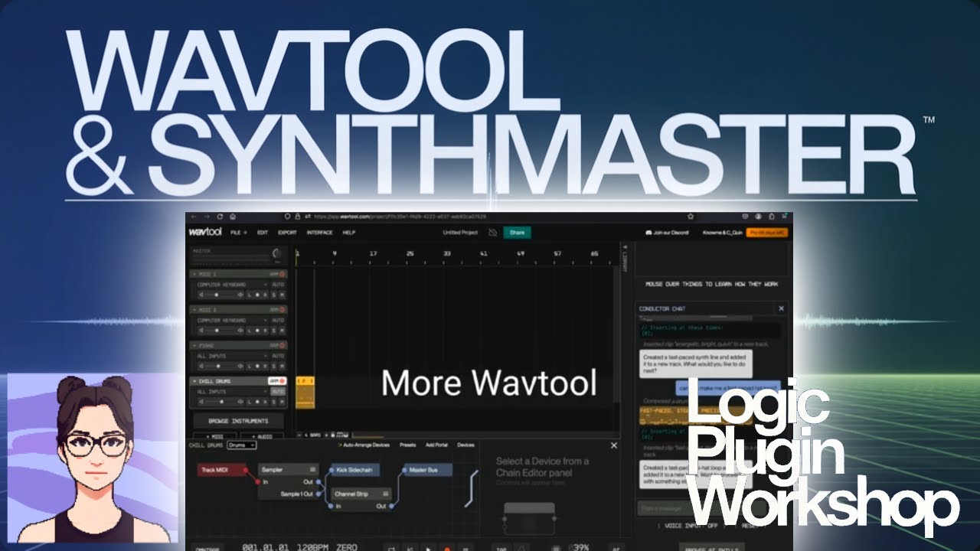Click Add Portal
The width and height of the screenshot is (980, 551).
[436, 445]
